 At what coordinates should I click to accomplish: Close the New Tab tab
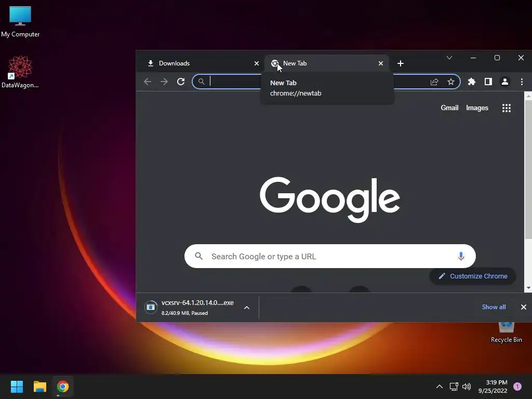381,63
